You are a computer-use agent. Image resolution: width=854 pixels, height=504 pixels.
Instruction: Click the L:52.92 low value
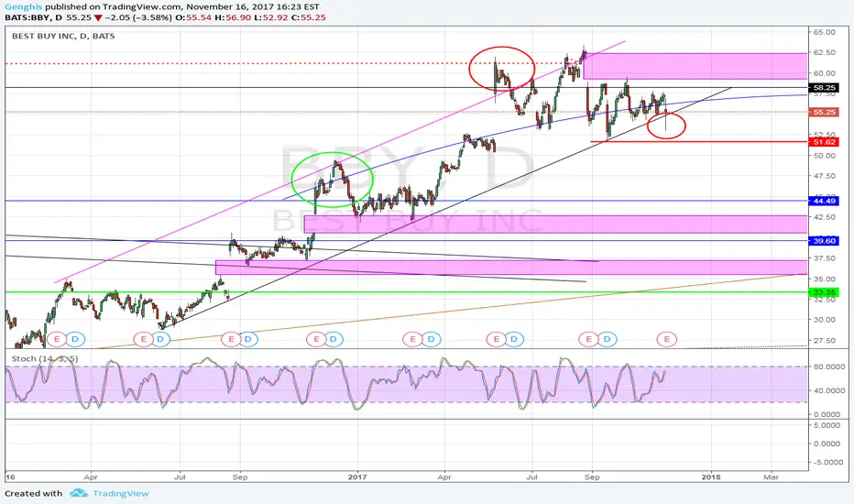270,17
